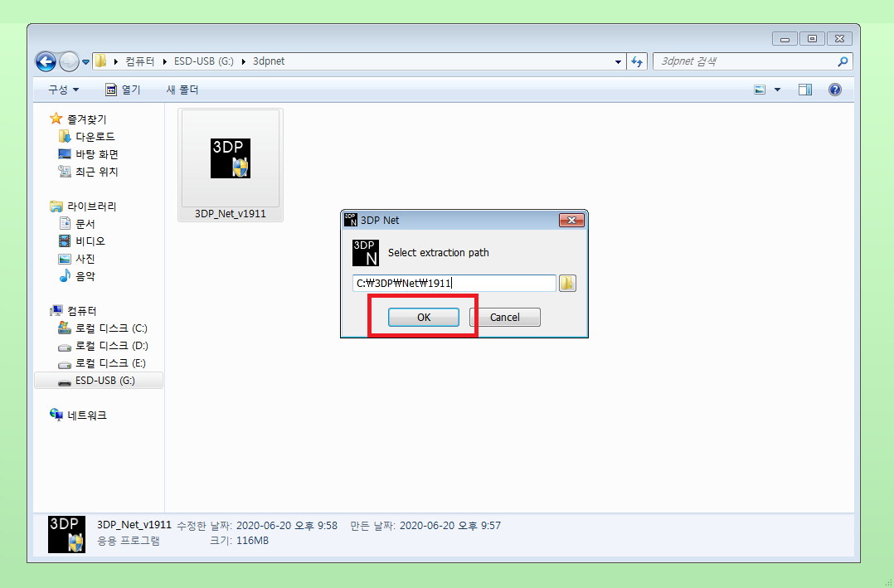Click the 다운로드 folder icon
Screen dimensions: 894x588
(x=65, y=136)
